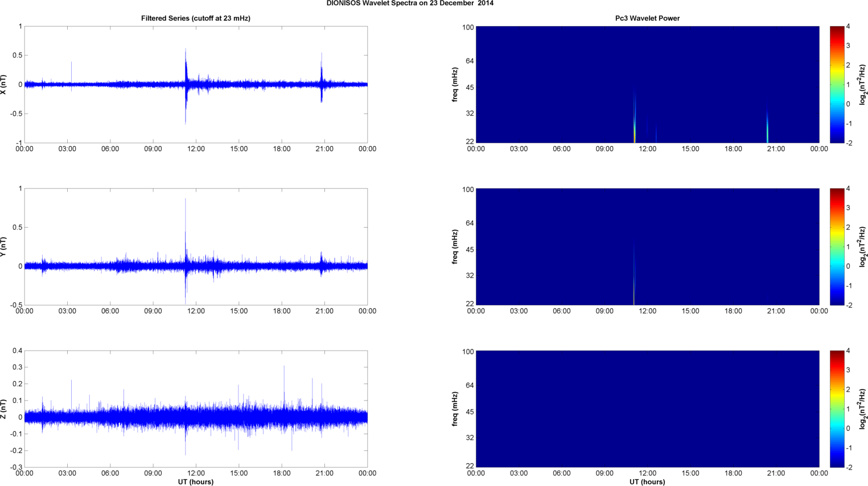
Task: Click 'freq (mHz)' label of the middle spectrogram
Action: [x=455, y=246]
